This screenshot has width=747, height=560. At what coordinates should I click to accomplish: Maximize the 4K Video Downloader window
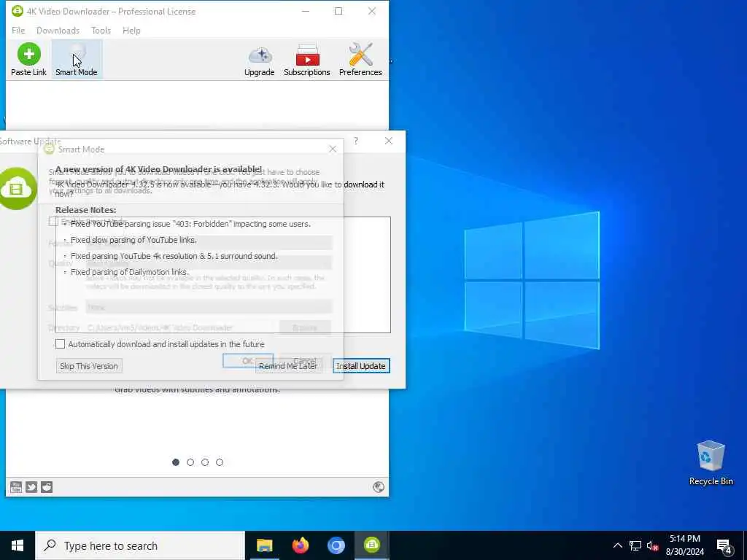[338, 11]
